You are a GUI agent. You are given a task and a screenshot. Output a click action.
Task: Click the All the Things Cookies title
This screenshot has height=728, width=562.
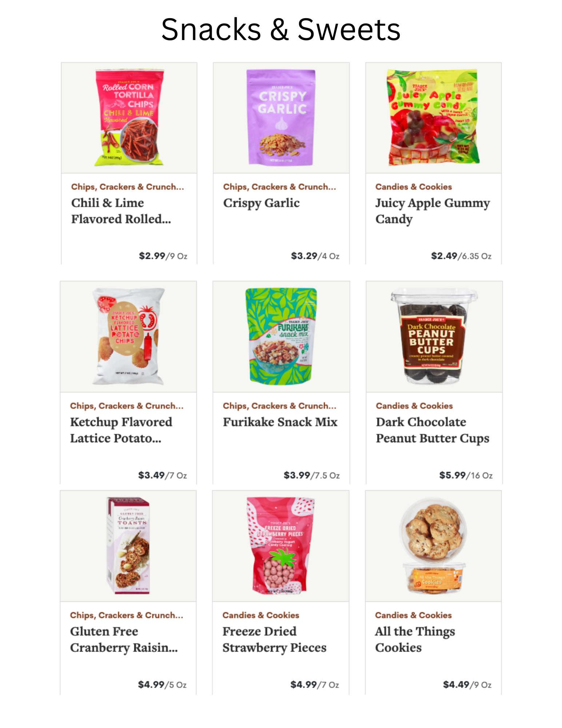(x=415, y=640)
